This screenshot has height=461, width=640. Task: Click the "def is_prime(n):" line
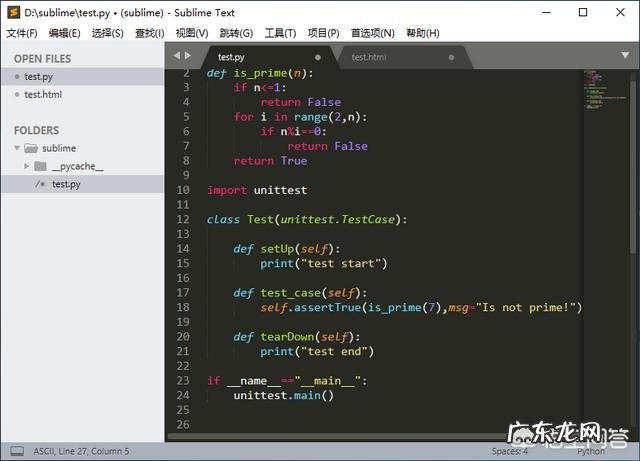[260, 73]
